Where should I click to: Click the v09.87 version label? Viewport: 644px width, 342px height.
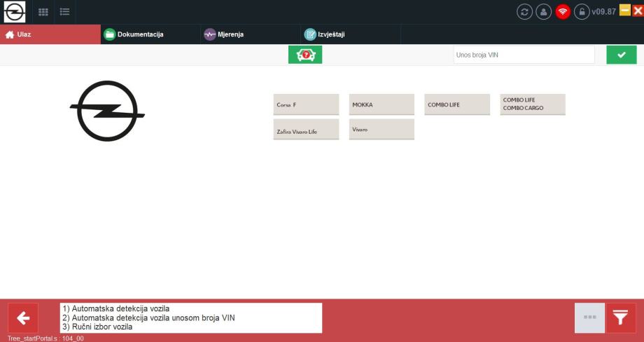pyautogui.click(x=603, y=11)
